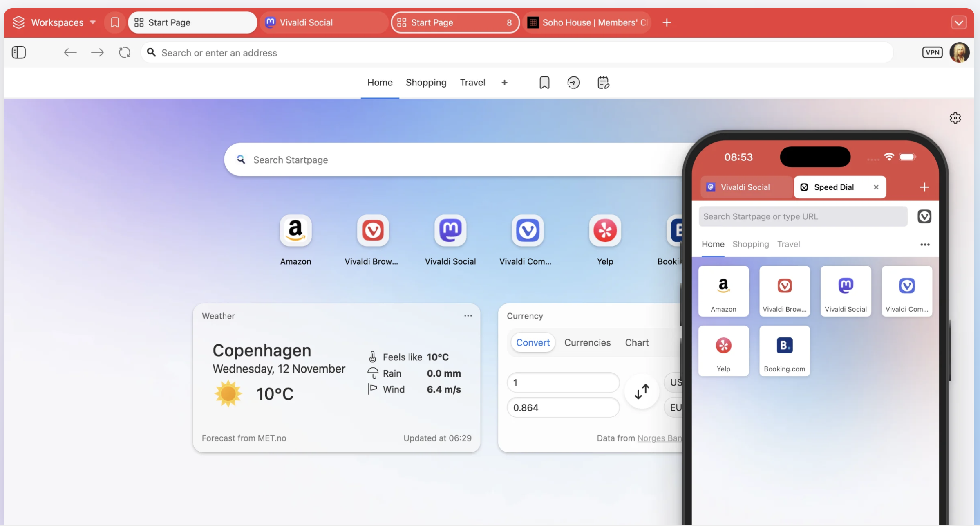
Task: Launch Yelp from the speed dial
Action: (x=605, y=230)
